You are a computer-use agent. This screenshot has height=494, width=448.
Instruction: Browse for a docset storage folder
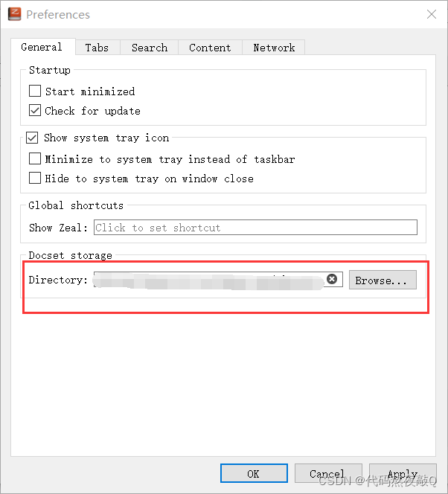(x=383, y=280)
